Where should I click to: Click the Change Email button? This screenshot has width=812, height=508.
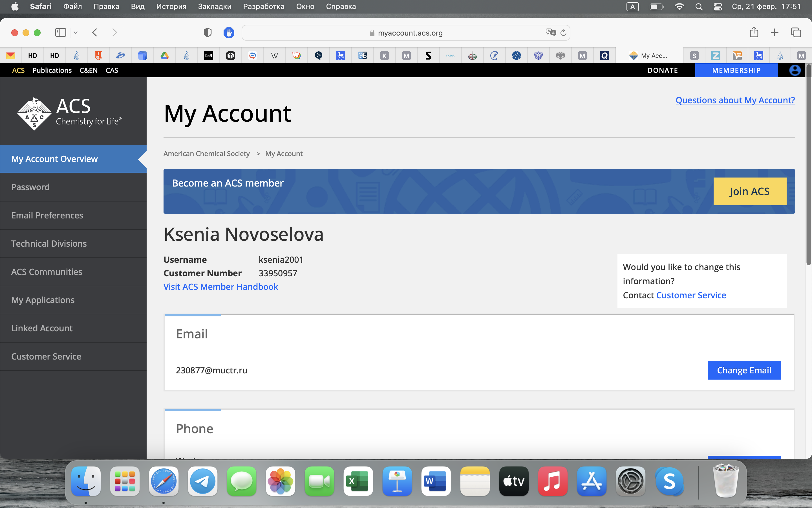coord(744,370)
